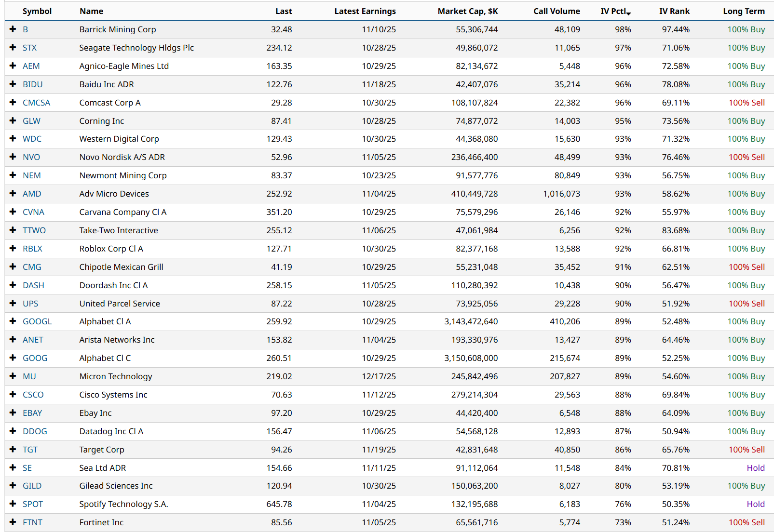
Task: Open the TGT symbol link
Action: point(30,450)
